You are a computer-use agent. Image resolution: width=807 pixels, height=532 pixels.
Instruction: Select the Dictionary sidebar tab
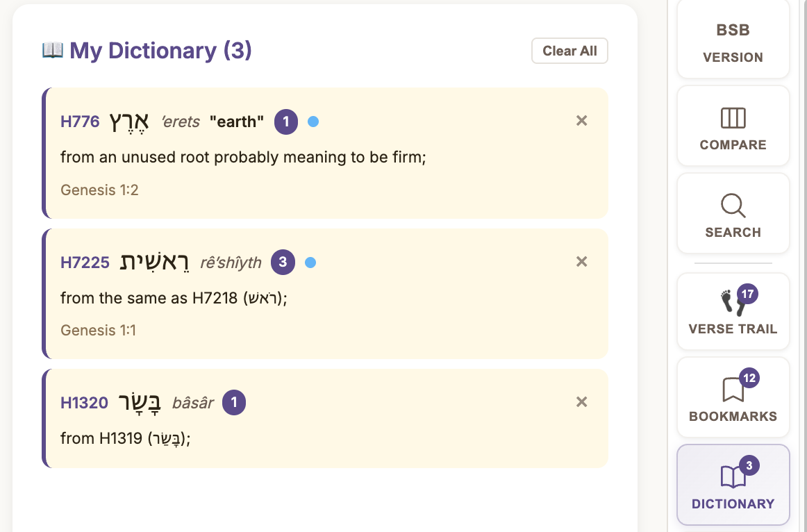point(733,484)
